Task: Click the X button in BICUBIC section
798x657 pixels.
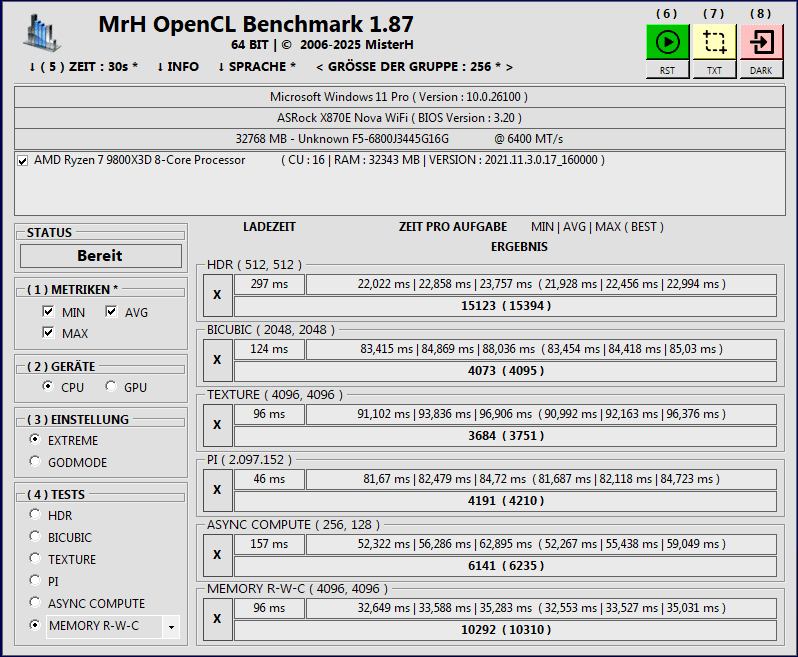Action: (217, 360)
